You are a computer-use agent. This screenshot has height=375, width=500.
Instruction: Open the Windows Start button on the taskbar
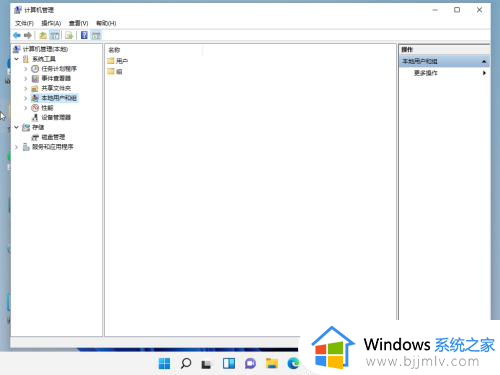point(164,363)
